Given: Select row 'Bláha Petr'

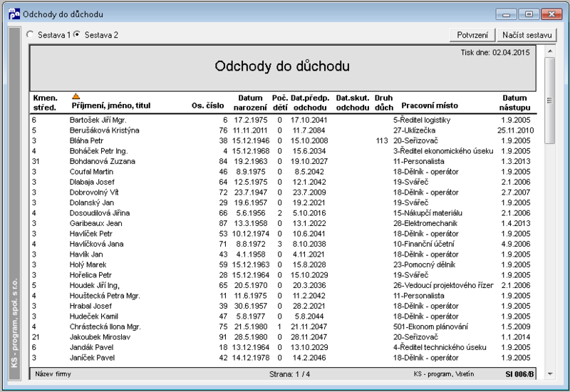Looking at the screenshot, I should 283,140.
